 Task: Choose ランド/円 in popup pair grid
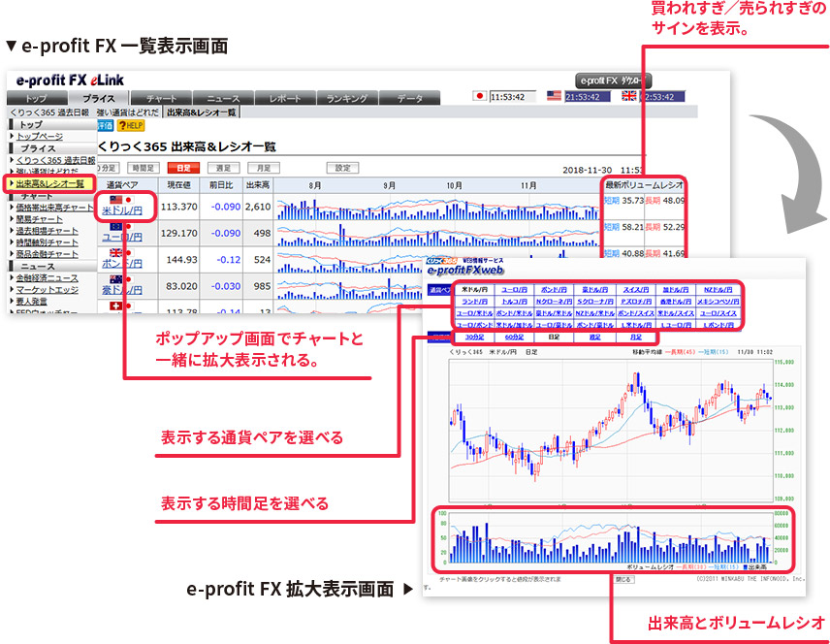point(474,302)
